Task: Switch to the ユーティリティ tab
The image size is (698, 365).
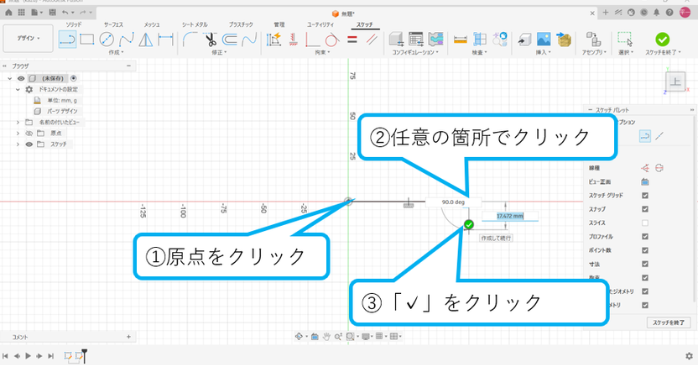Action: tap(320, 25)
